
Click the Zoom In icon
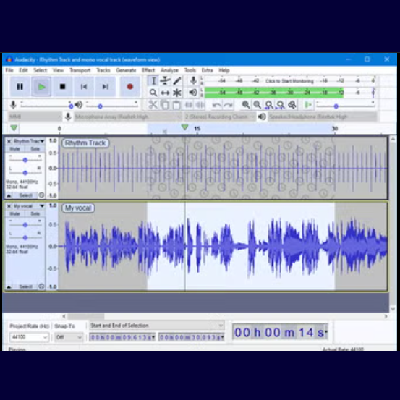[x=246, y=105]
